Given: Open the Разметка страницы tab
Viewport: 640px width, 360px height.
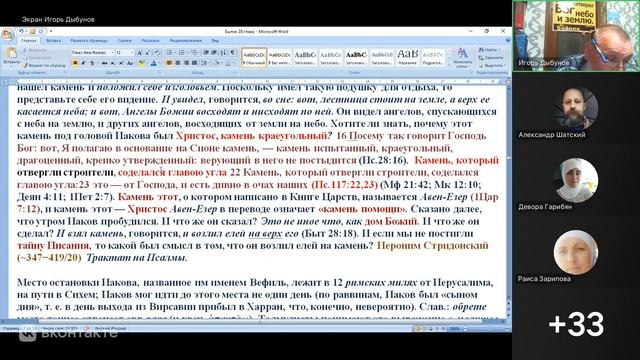Looking at the screenshot, I should pyautogui.click(x=89, y=40).
